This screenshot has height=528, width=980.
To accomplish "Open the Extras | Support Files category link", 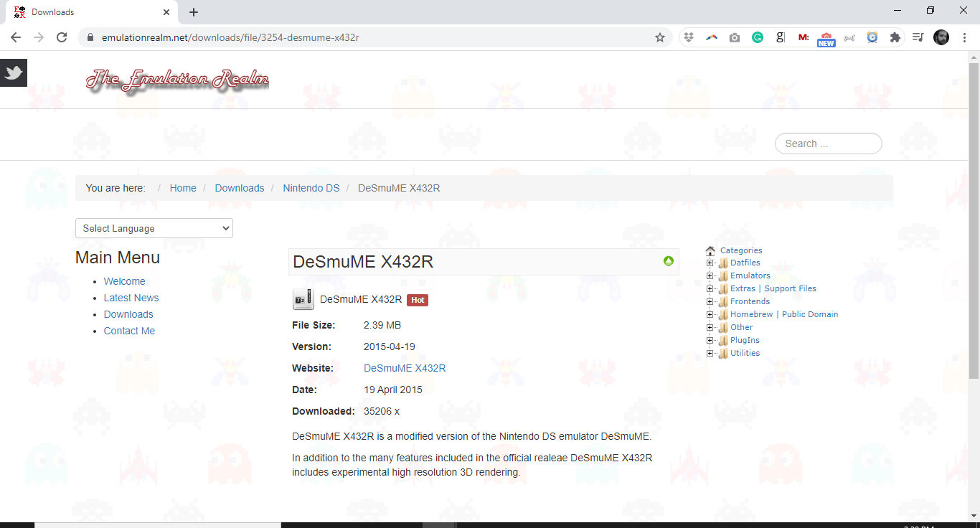I will pos(773,288).
